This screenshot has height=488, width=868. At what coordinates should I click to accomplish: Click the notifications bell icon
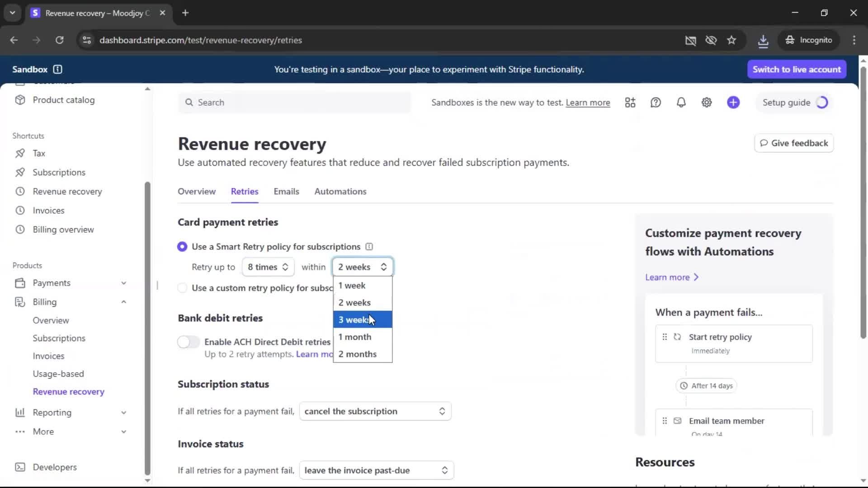tap(681, 103)
